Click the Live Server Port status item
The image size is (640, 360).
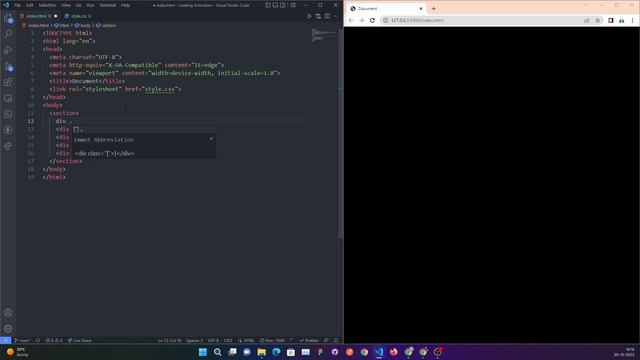point(272,340)
